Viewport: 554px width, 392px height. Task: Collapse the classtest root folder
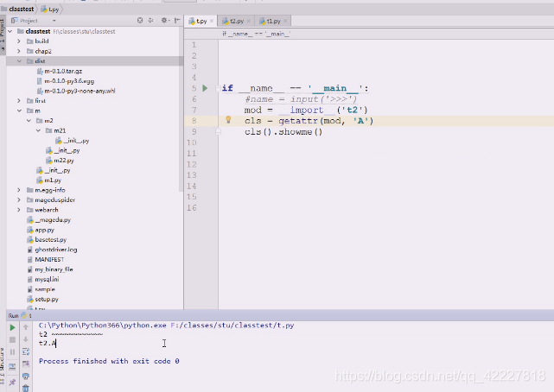tap(10, 31)
